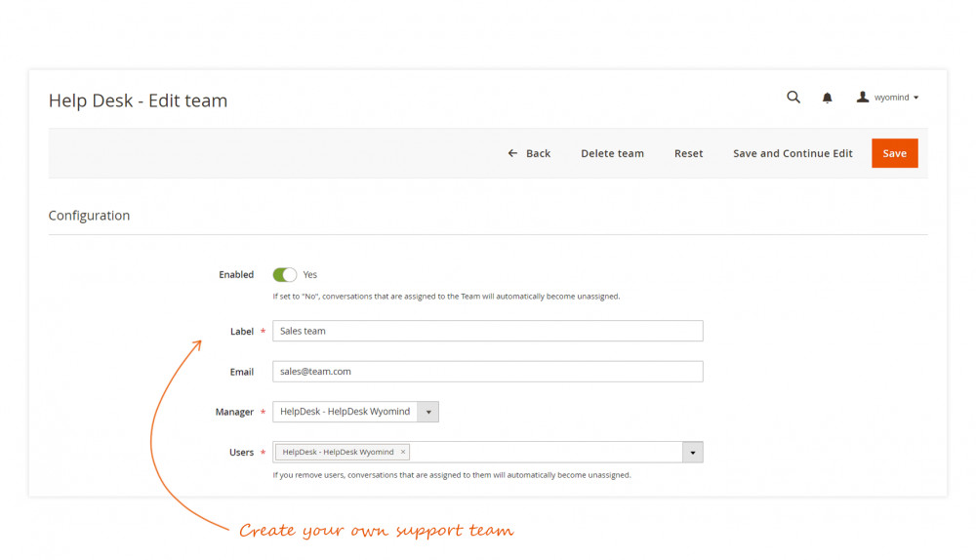The height and width of the screenshot is (560, 976).
Task: Click the notifications bell icon
Action: point(828,98)
